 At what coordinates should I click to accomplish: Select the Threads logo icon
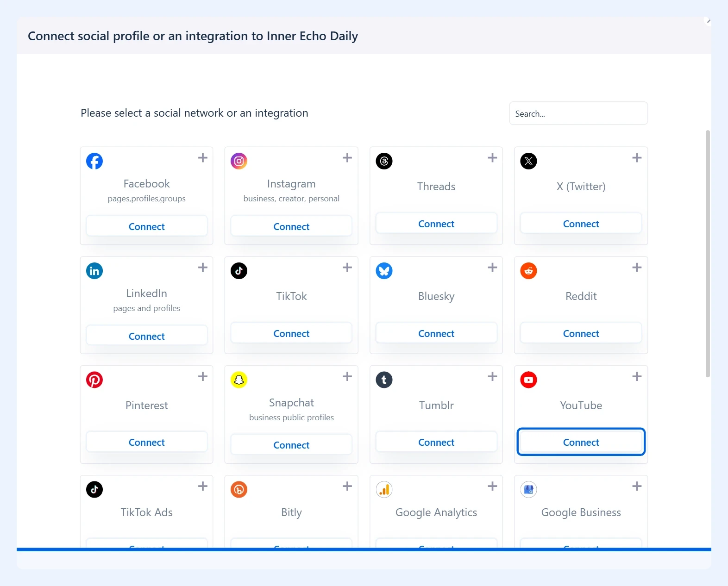tap(384, 161)
